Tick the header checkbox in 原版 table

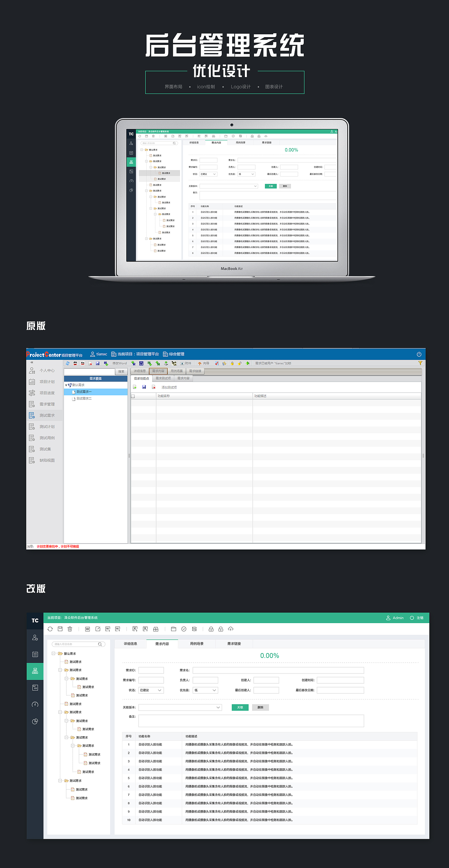[133, 396]
